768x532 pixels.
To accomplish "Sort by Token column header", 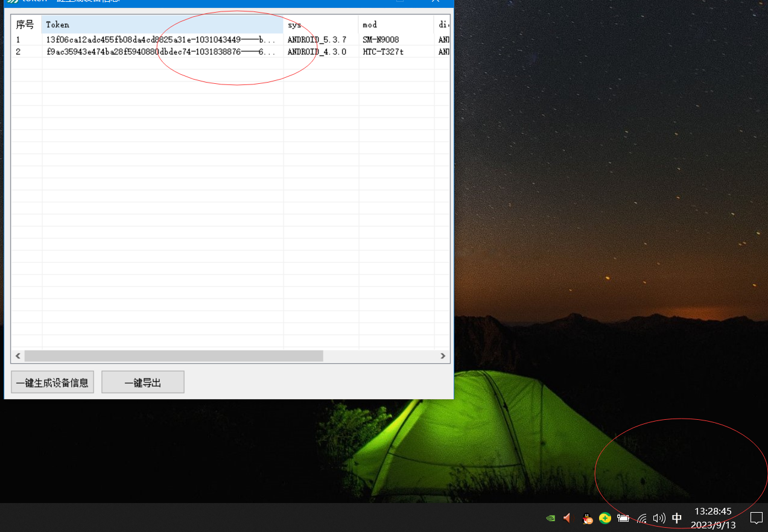I will 163,25.
